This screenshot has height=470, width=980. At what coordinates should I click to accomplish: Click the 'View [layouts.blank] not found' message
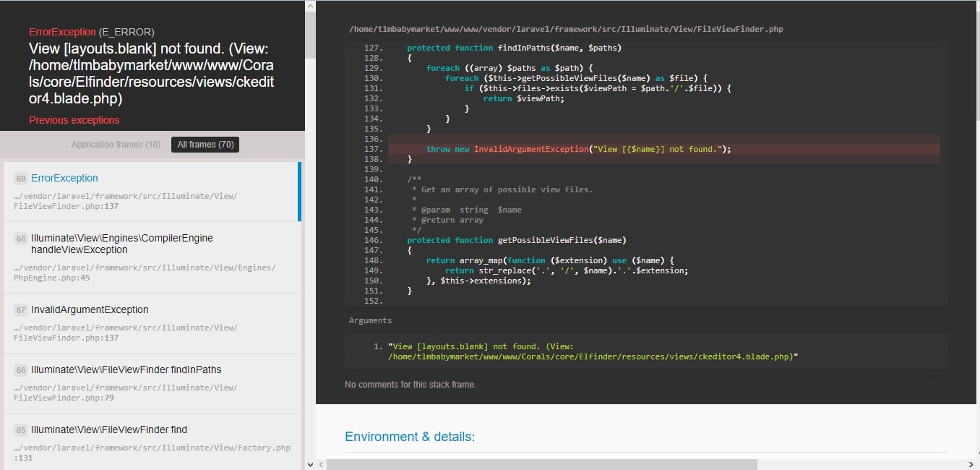151,74
